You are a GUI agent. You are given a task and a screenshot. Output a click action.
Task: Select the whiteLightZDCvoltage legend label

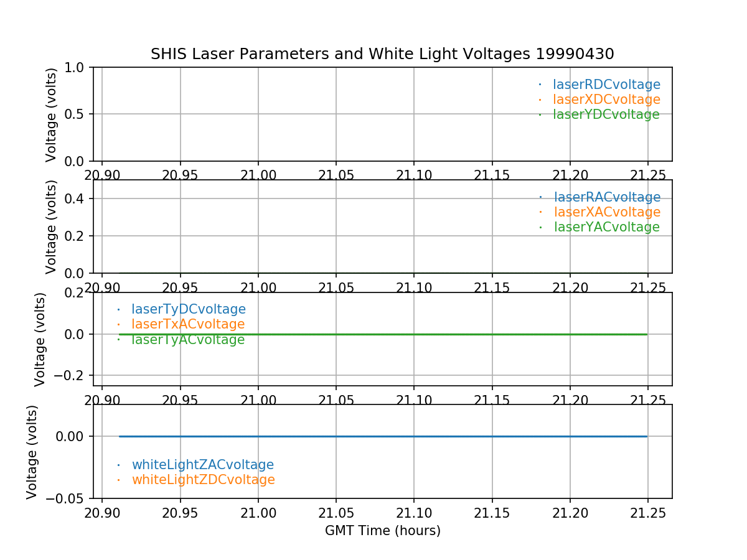pyautogui.click(x=203, y=480)
